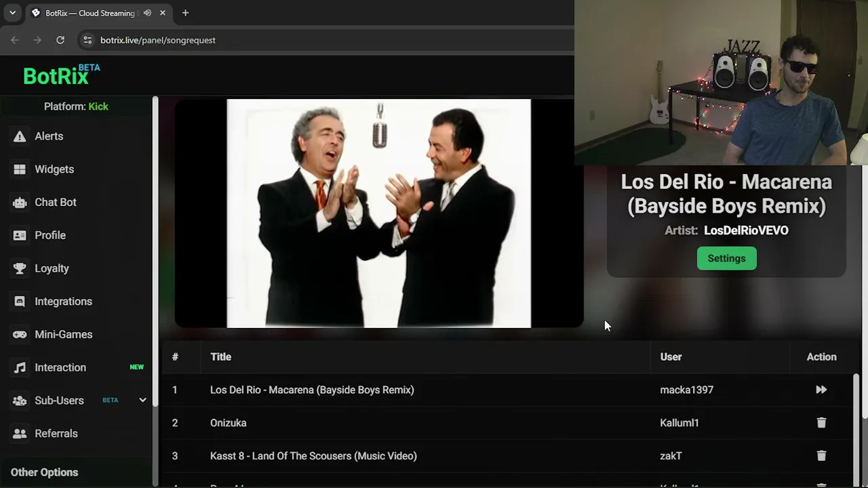Click the now-playing Macarena heading
Image resolution: width=868 pixels, height=488 pixels.
[x=726, y=194]
